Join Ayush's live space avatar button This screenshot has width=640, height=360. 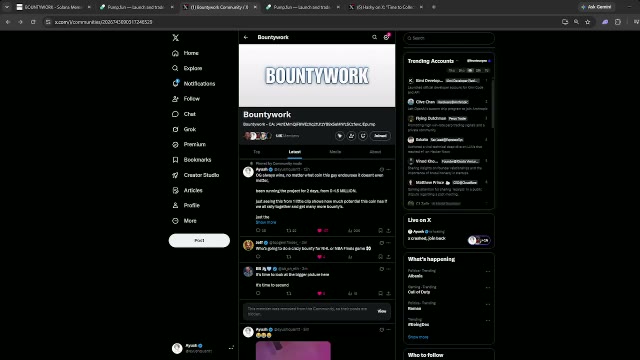click(x=478, y=240)
